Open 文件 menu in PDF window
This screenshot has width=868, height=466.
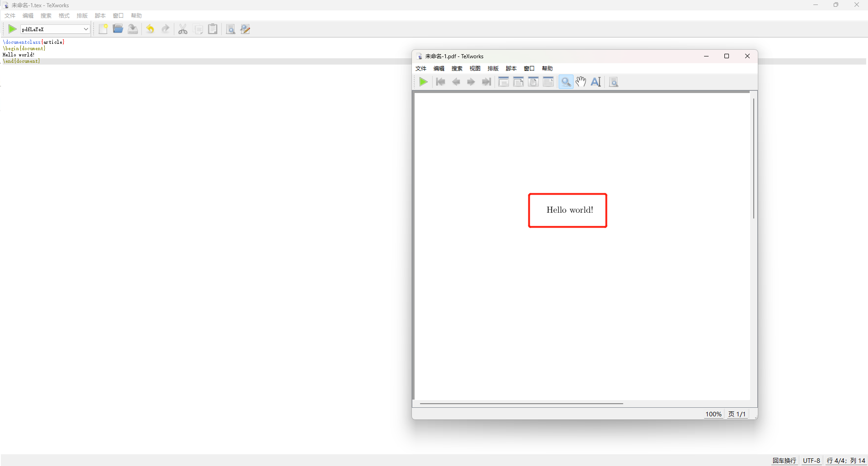pyautogui.click(x=421, y=69)
